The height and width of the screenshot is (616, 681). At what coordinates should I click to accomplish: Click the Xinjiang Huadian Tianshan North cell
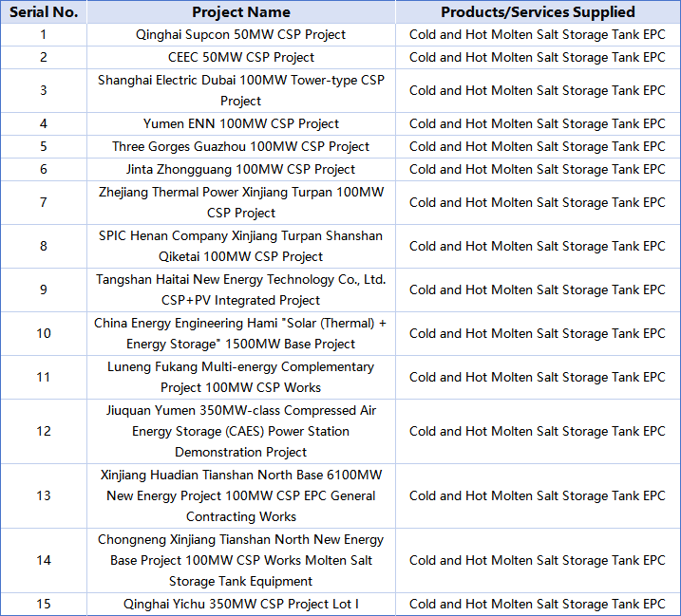click(241, 495)
